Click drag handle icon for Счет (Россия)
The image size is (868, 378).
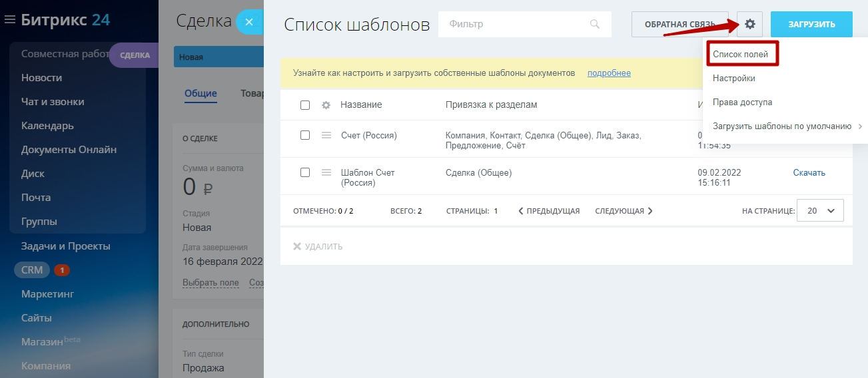[326, 135]
